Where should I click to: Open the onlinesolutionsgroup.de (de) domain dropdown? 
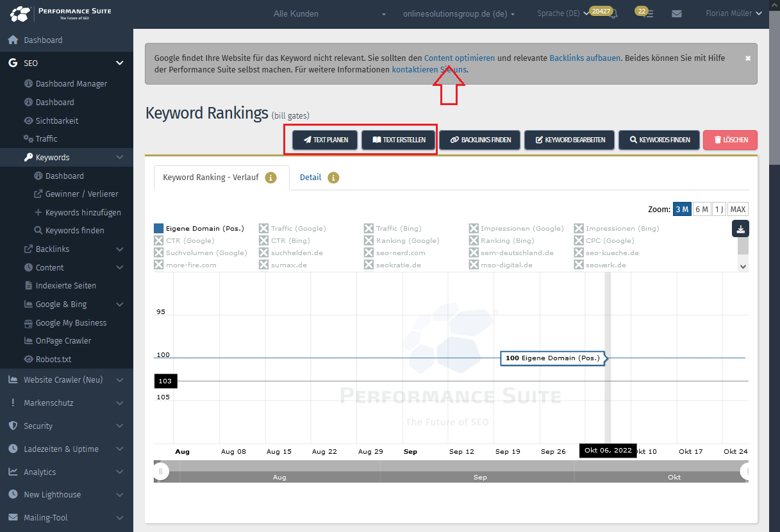tap(459, 13)
